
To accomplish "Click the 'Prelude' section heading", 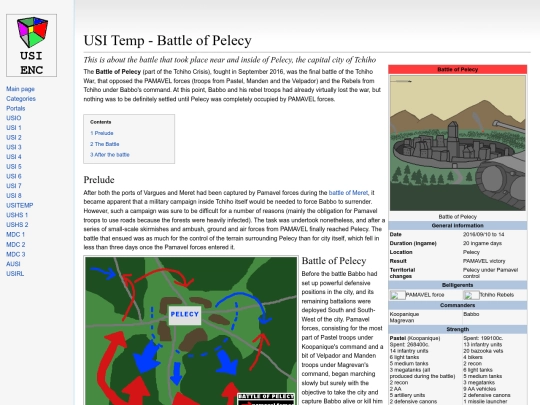I will click(x=99, y=180).
